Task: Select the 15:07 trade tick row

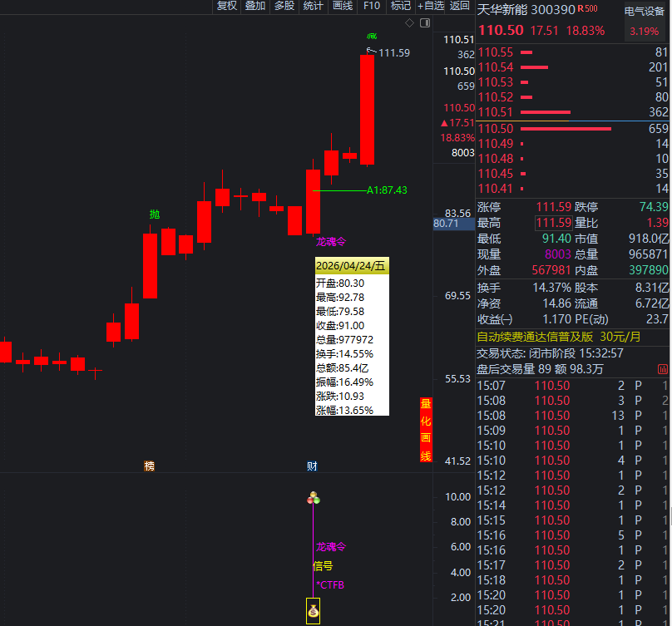Action: pos(573,386)
